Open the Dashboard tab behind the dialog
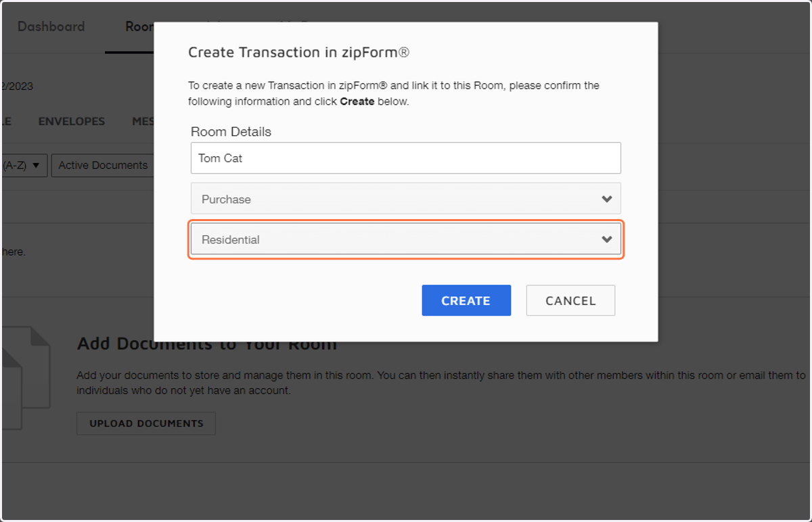812x522 pixels. pyautogui.click(x=51, y=26)
